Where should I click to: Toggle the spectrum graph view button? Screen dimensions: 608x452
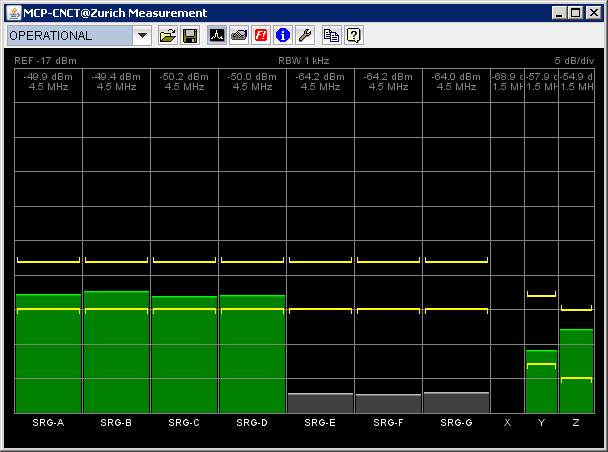pos(217,36)
